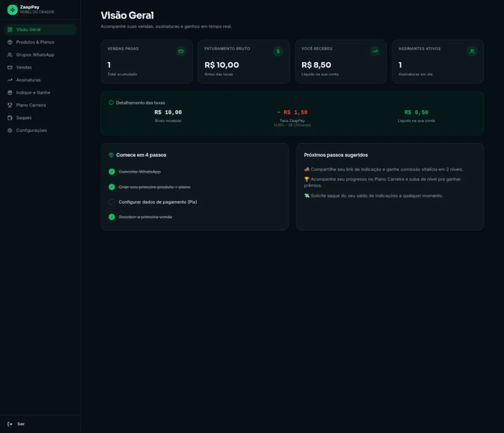Image resolution: width=504 pixels, height=433 pixels.
Task: Click the Grupos WhatsApp people icon
Action: (x=10, y=55)
